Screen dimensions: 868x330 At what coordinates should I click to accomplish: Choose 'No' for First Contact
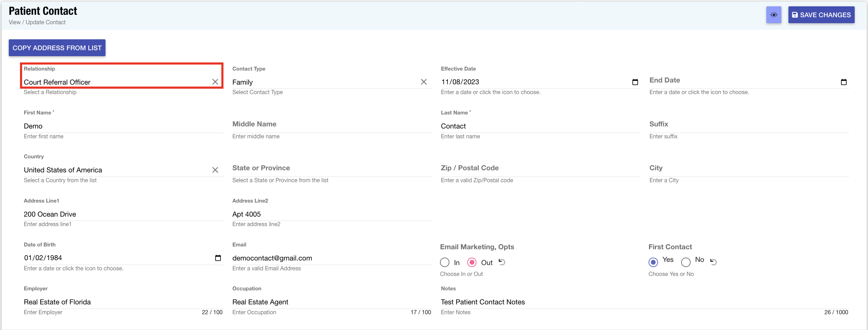pos(686,262)
